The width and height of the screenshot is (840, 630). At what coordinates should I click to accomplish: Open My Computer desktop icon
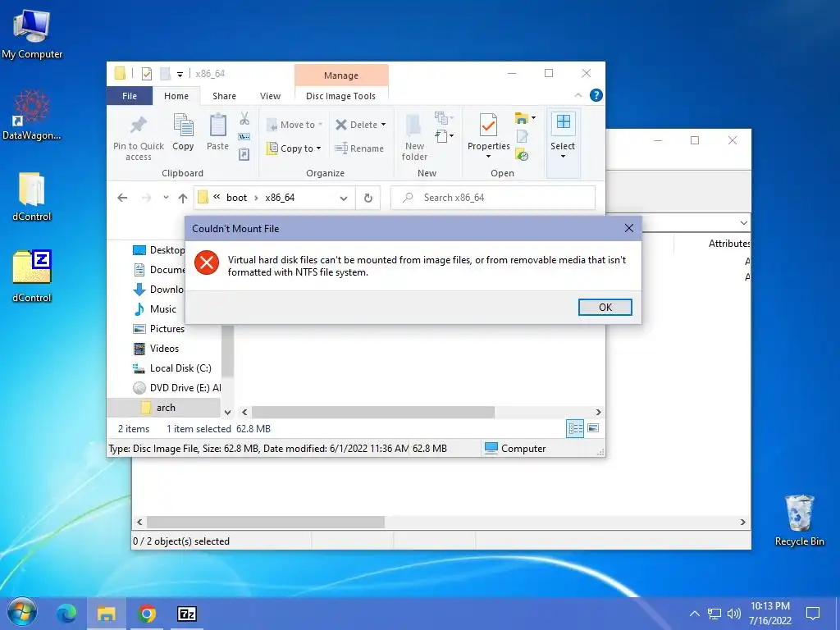(x=32, y=34)
